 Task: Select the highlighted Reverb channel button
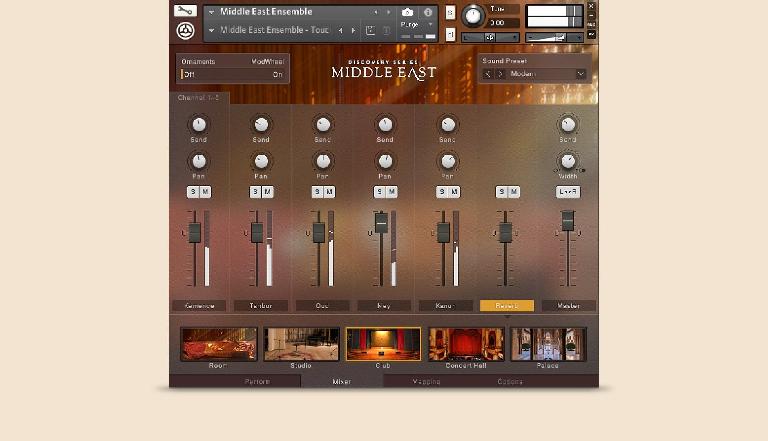pyautogui.click(x=507, y=306)
